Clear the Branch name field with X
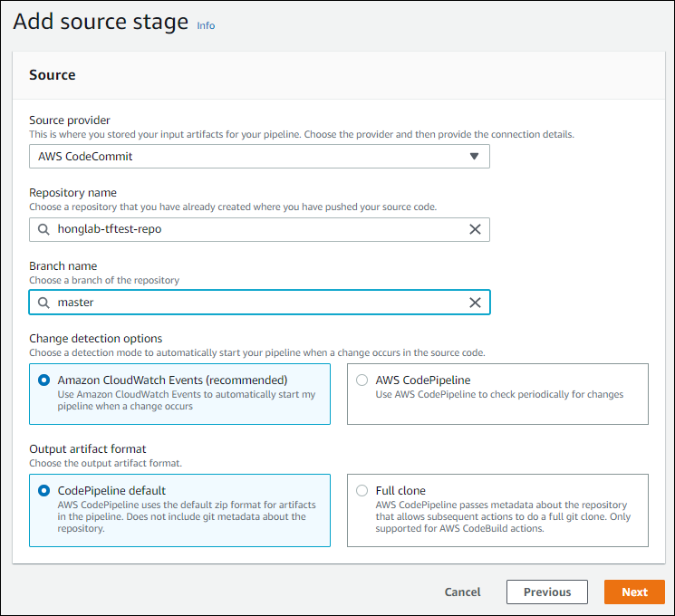This screenshot has width=675, height=616. click(x=475, y=302)
